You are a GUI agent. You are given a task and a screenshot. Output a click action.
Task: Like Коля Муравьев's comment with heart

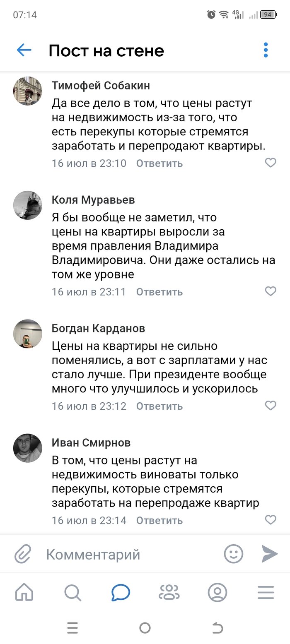coord(271,291)
